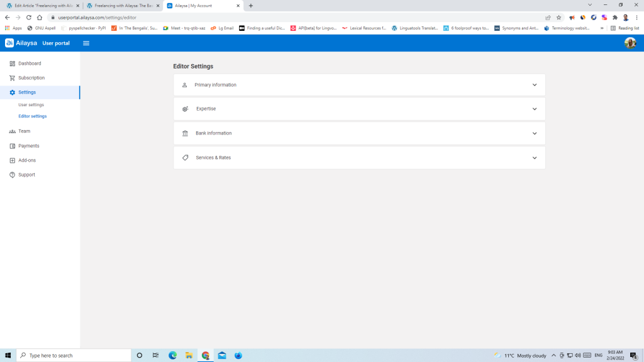Screen dimensions: 644x362
Task: Expand the Expertise section chevron
Action: (x=534, y=109)
